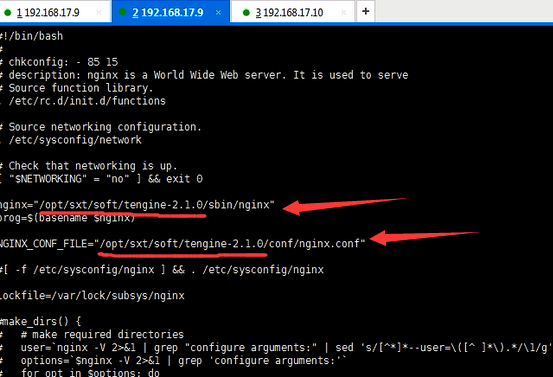Viewport: 553px width, 377px height.
Task: Click '/etc/sysconfig/network' line
Action: [71, 140]
